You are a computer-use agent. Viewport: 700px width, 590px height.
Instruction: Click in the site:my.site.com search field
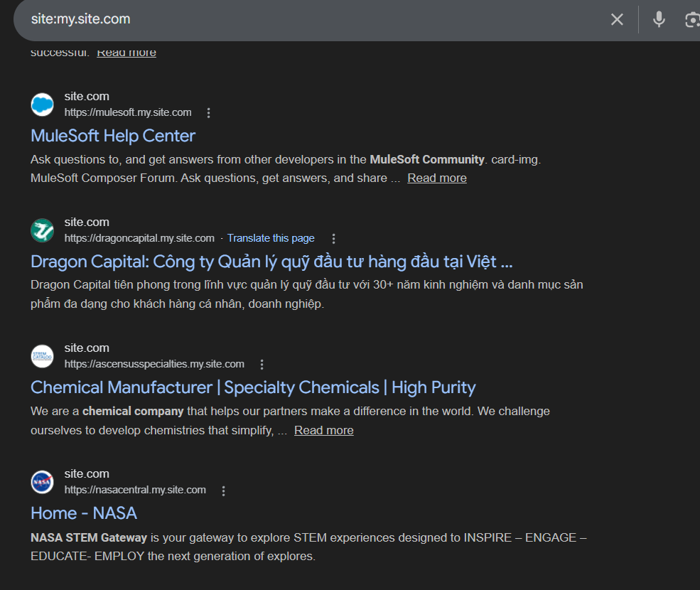pyautogui.click(x=284, y=20)
